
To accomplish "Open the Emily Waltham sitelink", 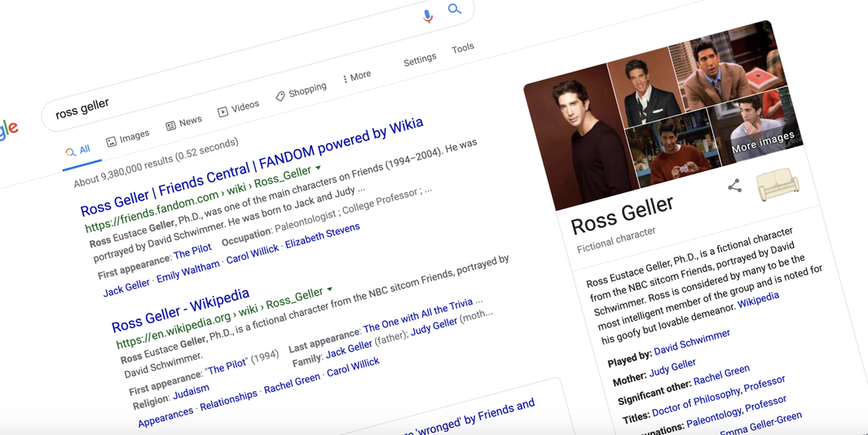I will [x=187, y=271].
